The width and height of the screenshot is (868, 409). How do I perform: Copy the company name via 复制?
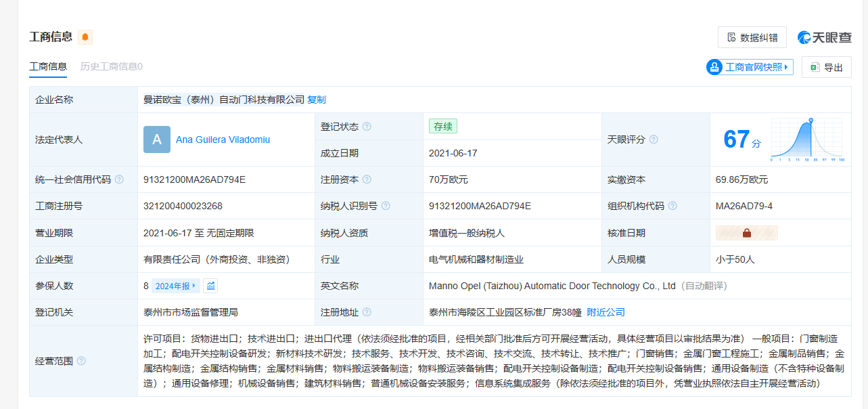(x=317, y=100)
